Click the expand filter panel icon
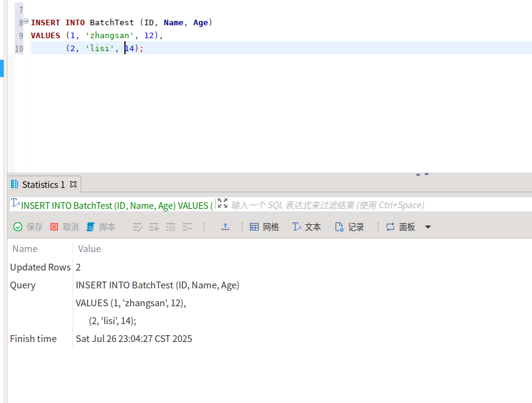This screenshot has width=532, height=403. [x=222, y=204]
